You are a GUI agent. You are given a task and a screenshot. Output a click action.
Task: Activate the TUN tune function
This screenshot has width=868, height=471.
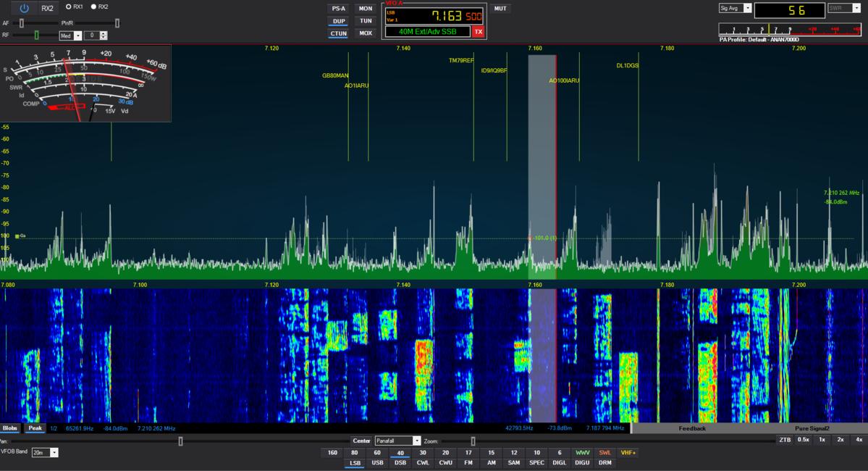pyautogui.click(x=365, y=21)
